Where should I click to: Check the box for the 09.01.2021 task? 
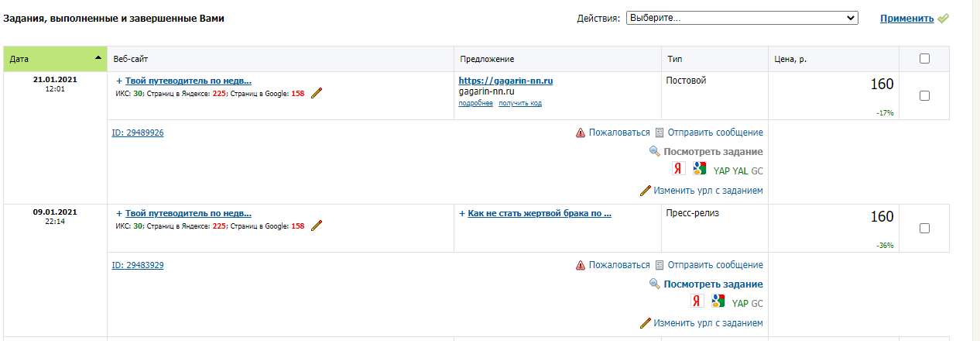[924, 228]
